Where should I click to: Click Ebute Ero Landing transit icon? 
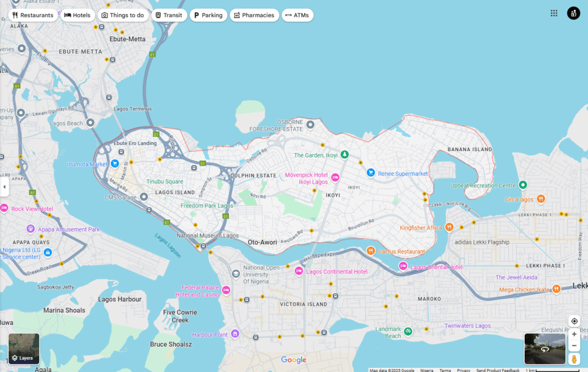point(121,152)
